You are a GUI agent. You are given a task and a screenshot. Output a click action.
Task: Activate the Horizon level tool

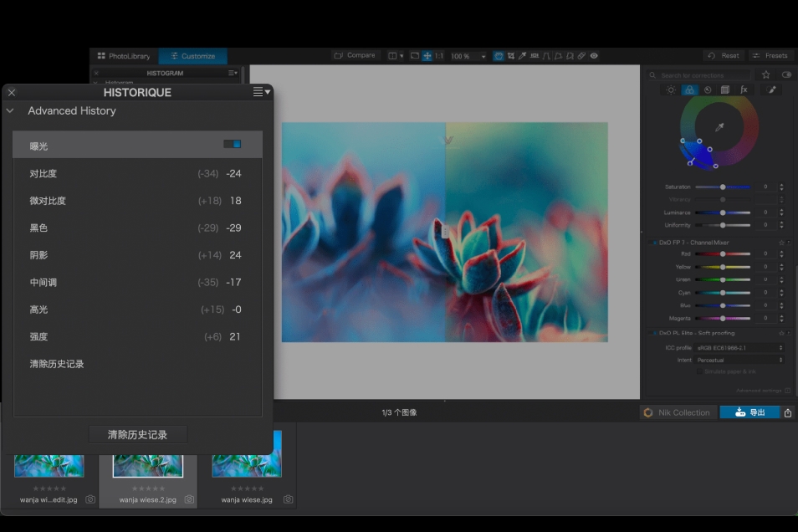(x=535, y=55)
